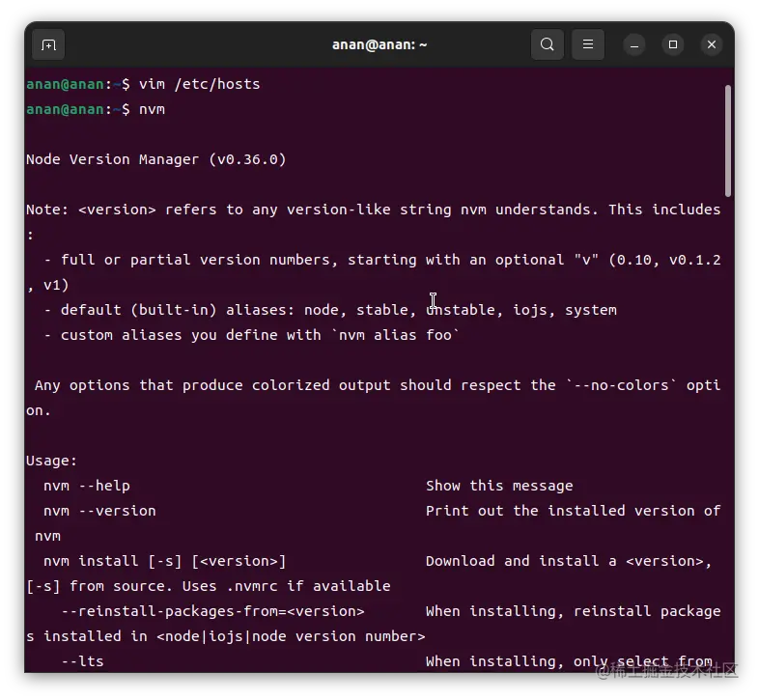Screen dimensions: 759x700
Task: Click 'full or partial version numbers' line
Action: [382, 261]
